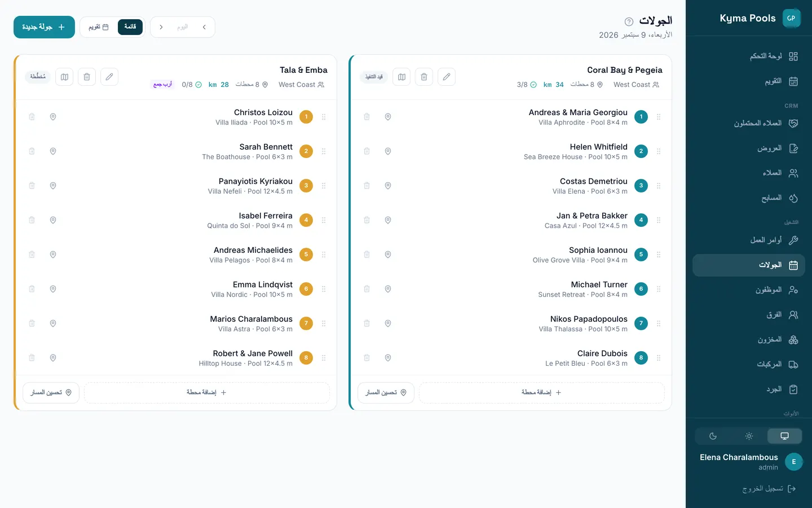The image size is (812, 508).
Task: Open المسابح in the sidebar
Action: click(x=749, y=198)
